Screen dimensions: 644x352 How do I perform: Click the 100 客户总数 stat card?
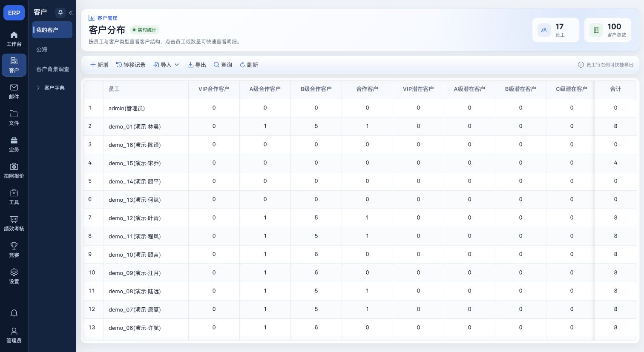coord(607,30)
